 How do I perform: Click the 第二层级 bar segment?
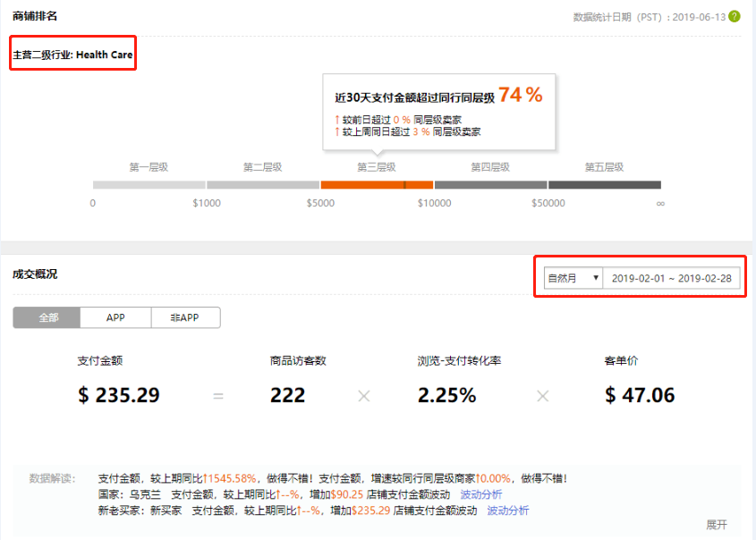tap(262, 185)
